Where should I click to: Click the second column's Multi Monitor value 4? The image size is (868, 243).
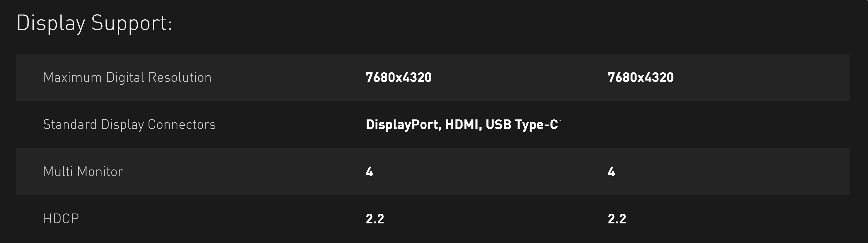tap(611, 172)
